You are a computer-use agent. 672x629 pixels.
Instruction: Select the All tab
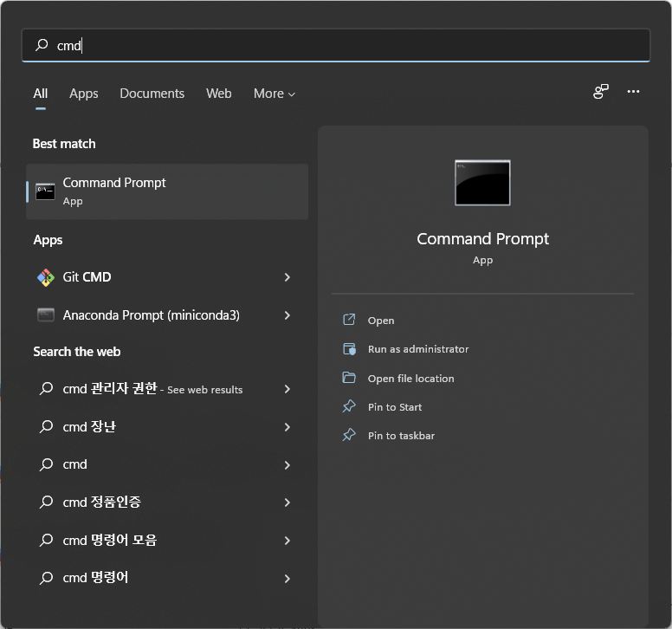click(41, 94)
